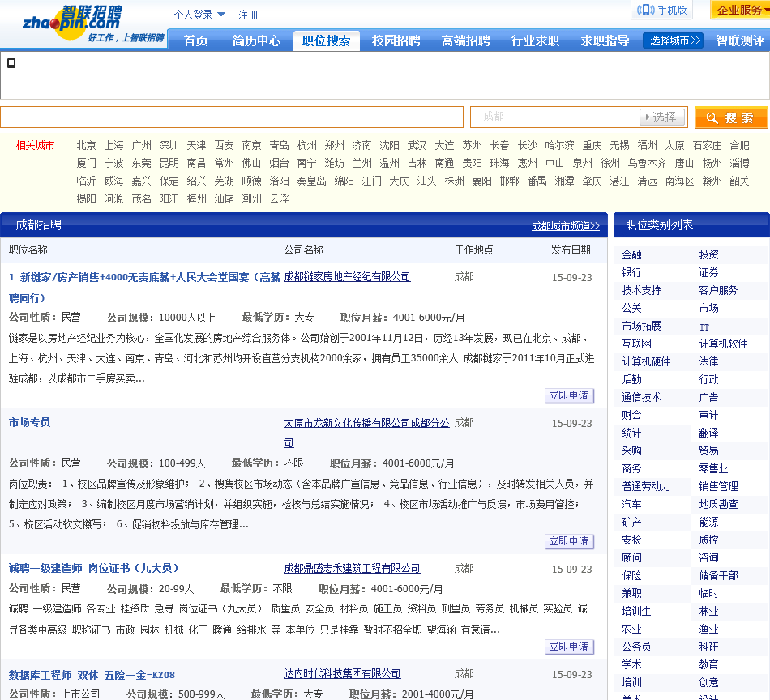Open the 高端招聘 tab
Image resolution: width=770 pixels, height=700 pixels.
pyautogui.click(x=465, y=41)
